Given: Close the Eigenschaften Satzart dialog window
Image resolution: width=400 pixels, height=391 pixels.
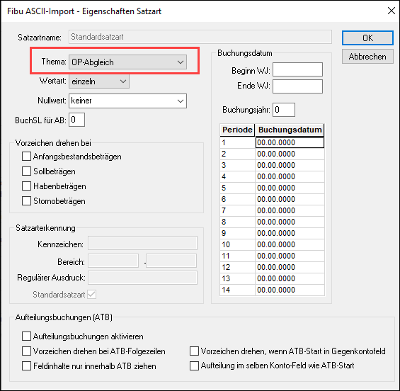Looking at the screenshot, I should pos(391,11).
